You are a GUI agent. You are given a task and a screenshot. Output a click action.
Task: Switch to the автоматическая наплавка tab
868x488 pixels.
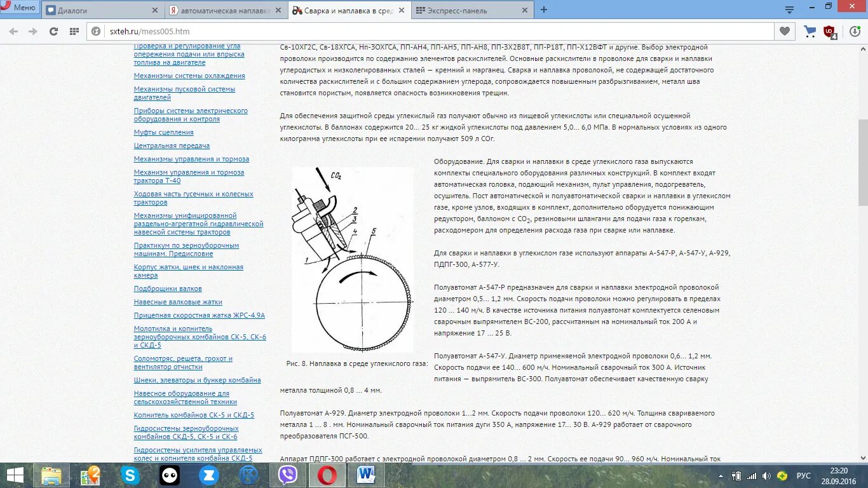pyautogui.click(x=226, y=10)
